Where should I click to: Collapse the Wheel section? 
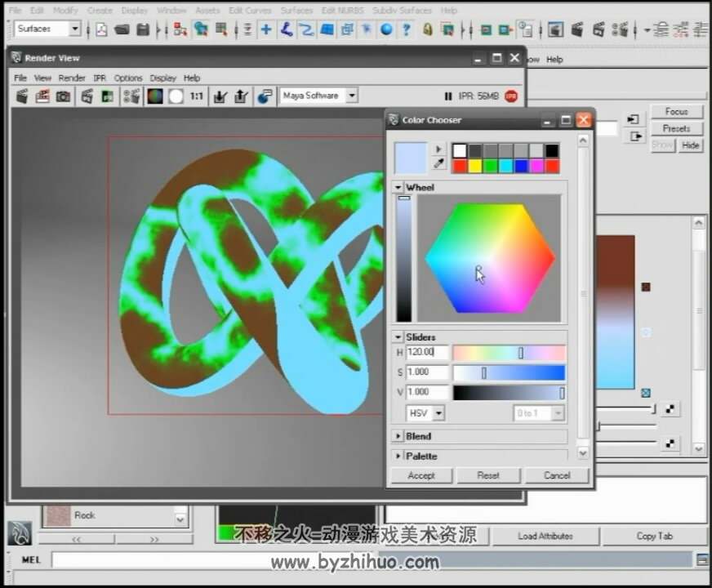click(398, 188)
